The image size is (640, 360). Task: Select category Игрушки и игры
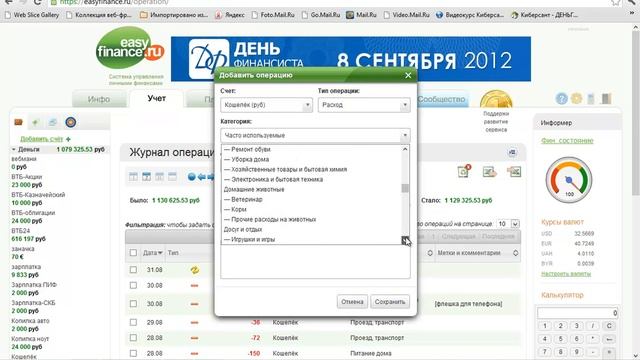249,240
